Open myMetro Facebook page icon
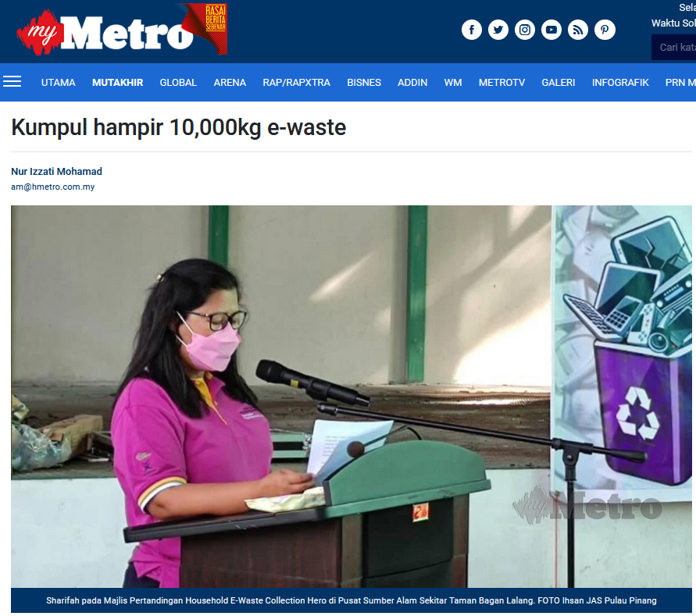The width and height of the screenshot is (696, 616). [471, 30]
